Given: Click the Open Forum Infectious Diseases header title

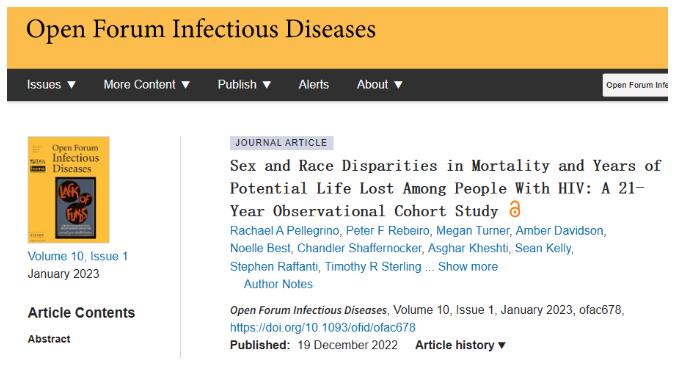Looking at the screenshot, I should pos(201,29).
